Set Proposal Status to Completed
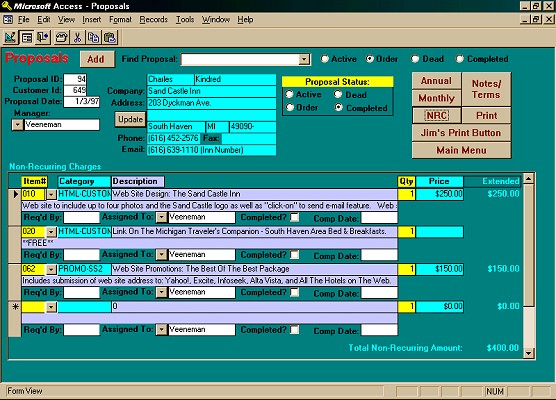556x400 pixels. (339, 107)
